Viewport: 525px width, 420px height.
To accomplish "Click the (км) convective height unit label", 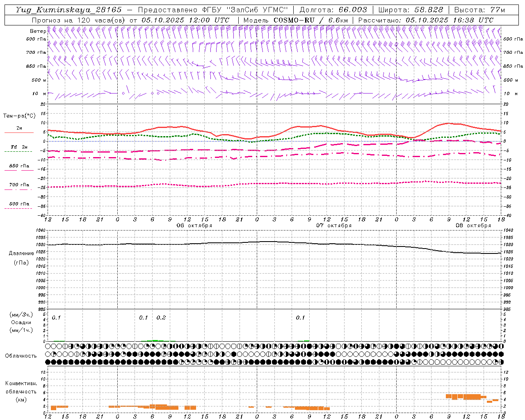I will coord(21,399).
